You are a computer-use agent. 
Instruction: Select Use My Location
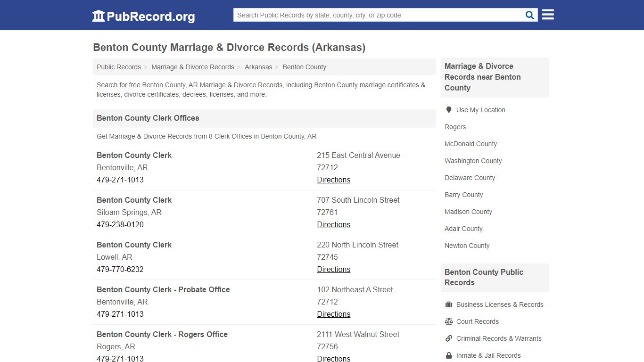pos(481,110)
